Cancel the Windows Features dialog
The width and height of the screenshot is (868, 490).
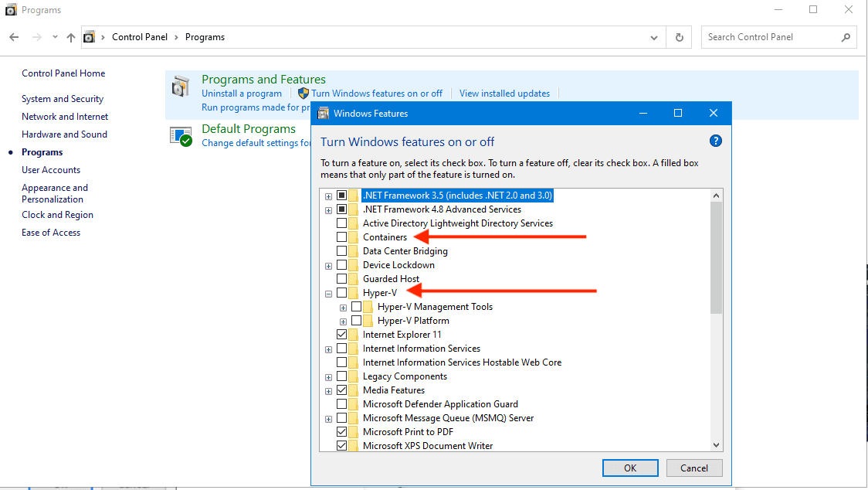pyautogui.click(x=694, y=468)
